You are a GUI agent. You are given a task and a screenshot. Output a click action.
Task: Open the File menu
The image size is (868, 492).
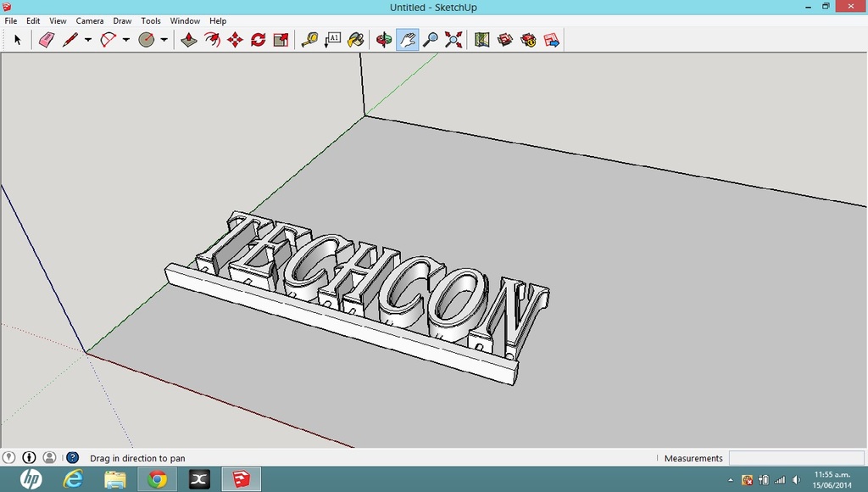click(10, 20)
